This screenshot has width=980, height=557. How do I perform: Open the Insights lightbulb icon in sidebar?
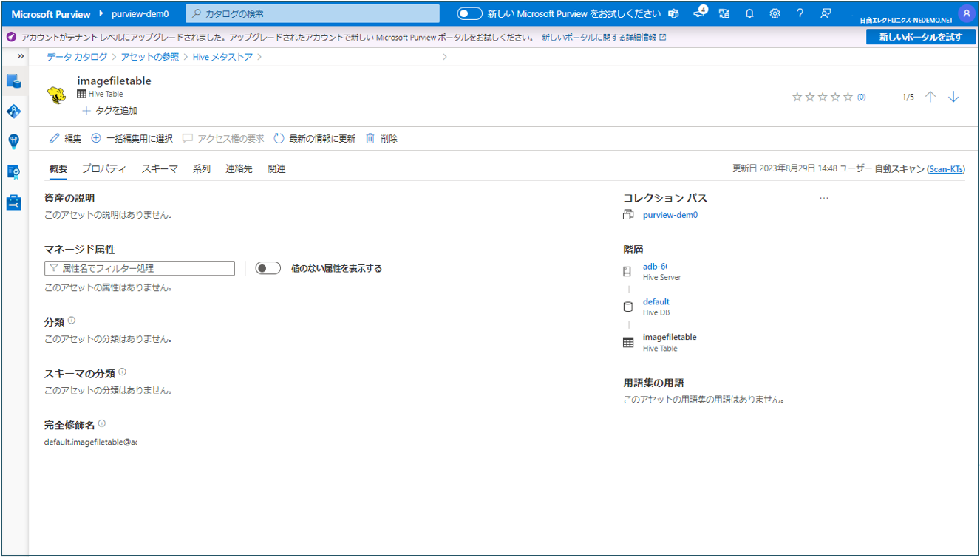click(13, 142)
